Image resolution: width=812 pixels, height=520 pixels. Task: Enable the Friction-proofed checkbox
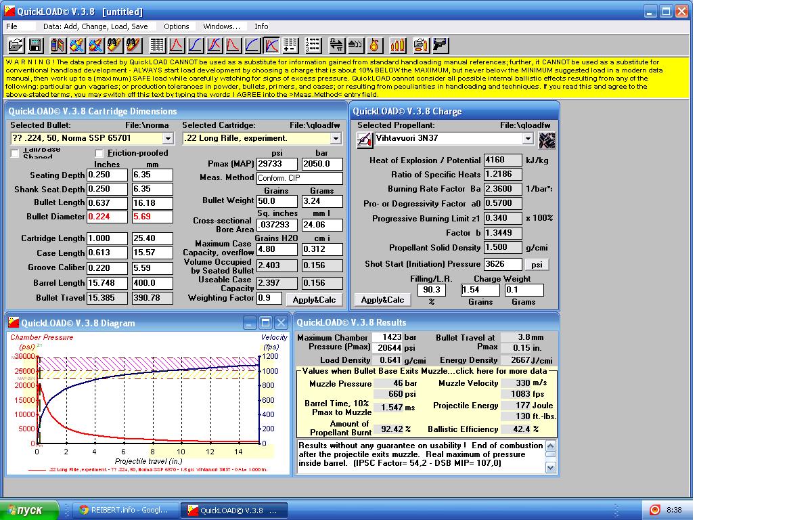pos(100,153)
